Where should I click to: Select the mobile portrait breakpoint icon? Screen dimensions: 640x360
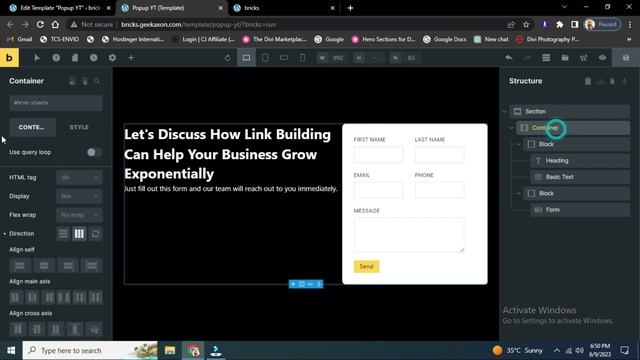tap(302, 58)
